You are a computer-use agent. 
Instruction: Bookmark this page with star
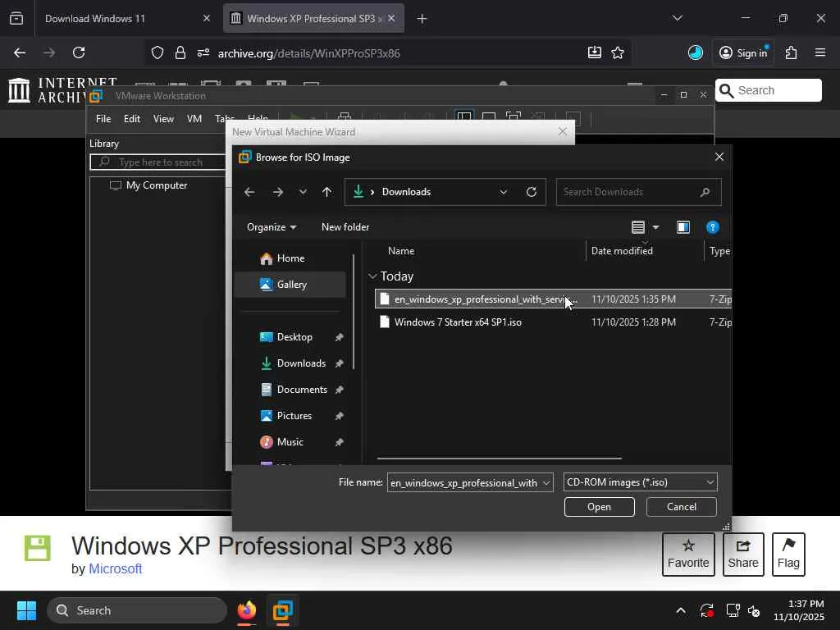618,53
